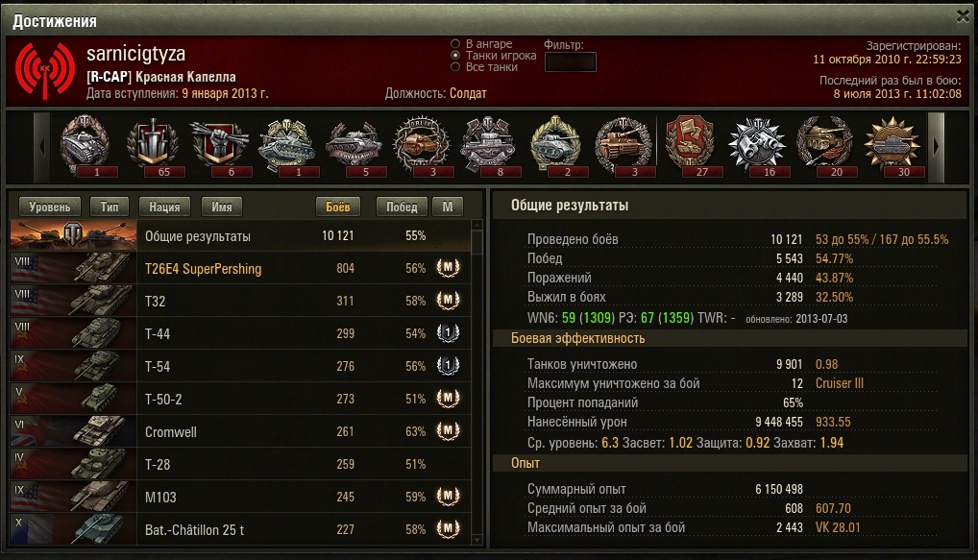978x560 pixels.
Task: Open the T26E4 SuperPershing row
Action: (240, 268)
